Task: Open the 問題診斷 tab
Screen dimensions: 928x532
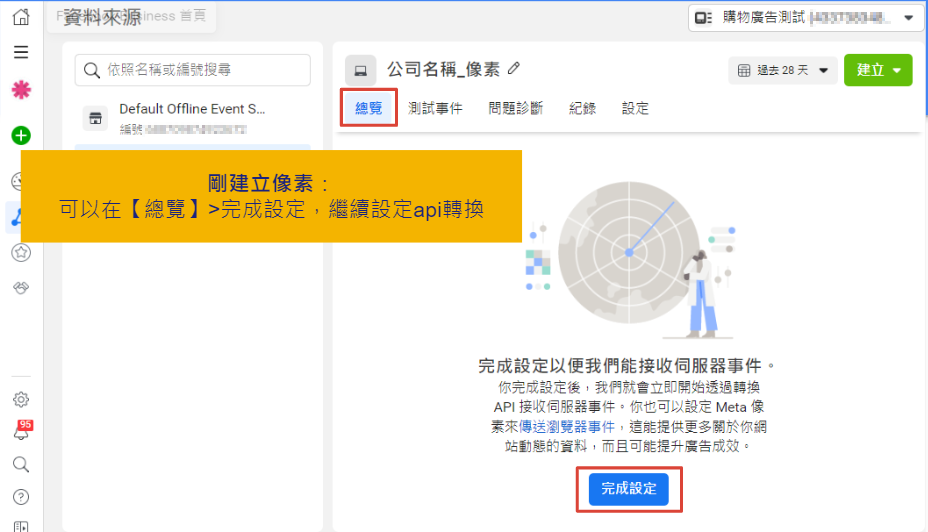Action: [516, 108]
